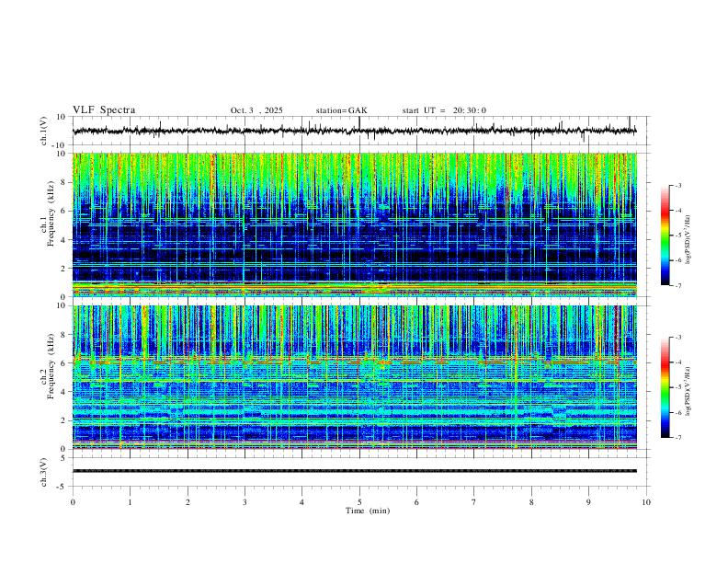Click time axis tick label "0"
Viewport: 728px width, 563px height.
tap(73, 502)
